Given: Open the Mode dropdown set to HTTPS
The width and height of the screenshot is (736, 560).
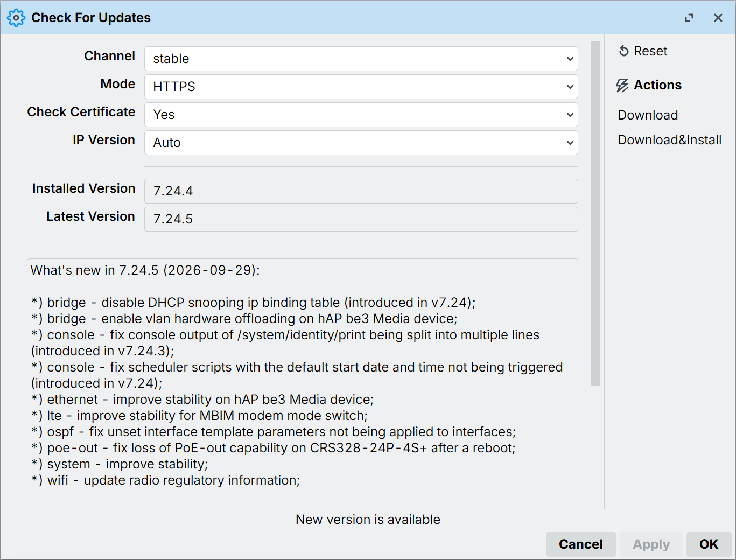Looking at the screenshot, I should (361, 87).
